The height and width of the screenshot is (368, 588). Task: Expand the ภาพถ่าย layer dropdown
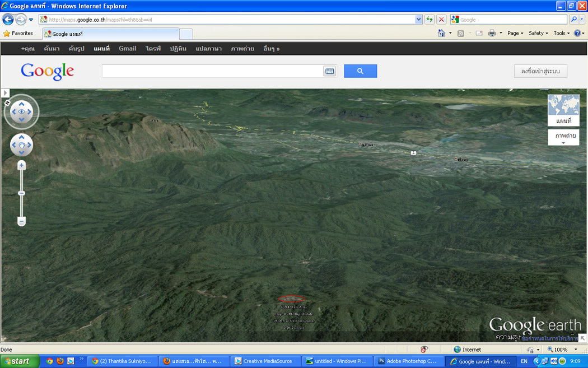[563, 138]
